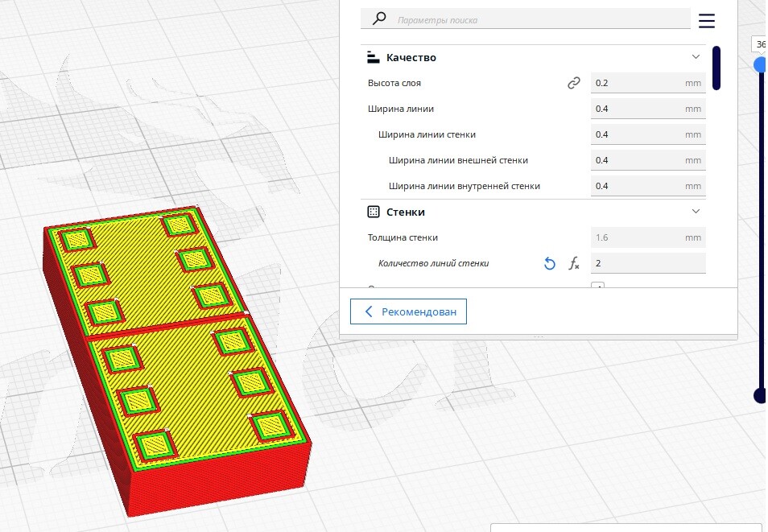The height and width of the screenshot is (532, 768).
Task: Open the settings visibility hamburger menu
Action: 706,21
